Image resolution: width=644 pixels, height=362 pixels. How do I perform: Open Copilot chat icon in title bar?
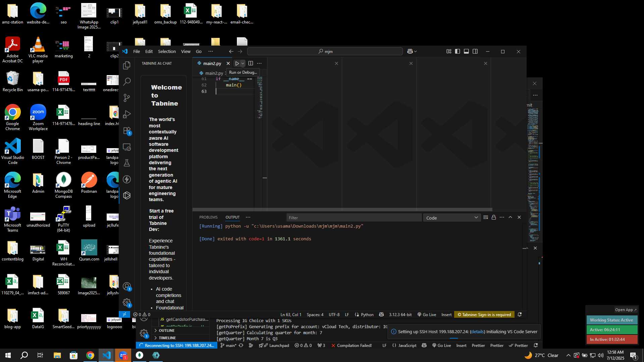click(410, 51)
